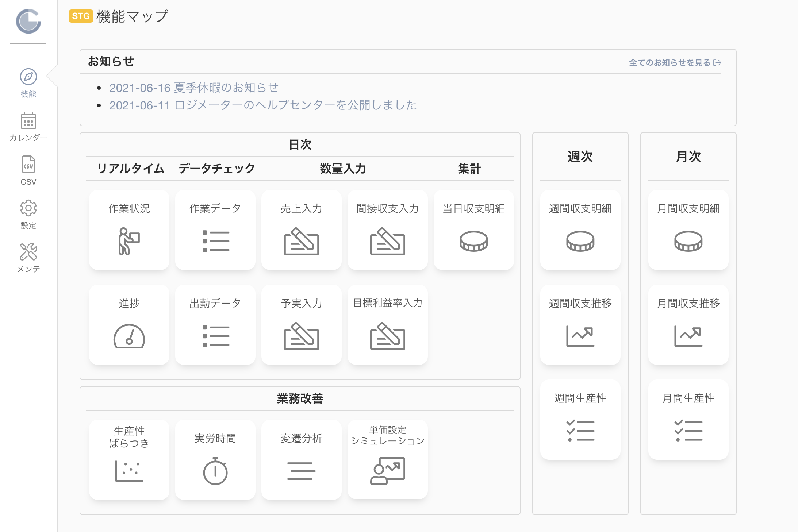Open 実労時間 stopwatch icon
The width and height of the screenshot is (798, 532).
215,471
